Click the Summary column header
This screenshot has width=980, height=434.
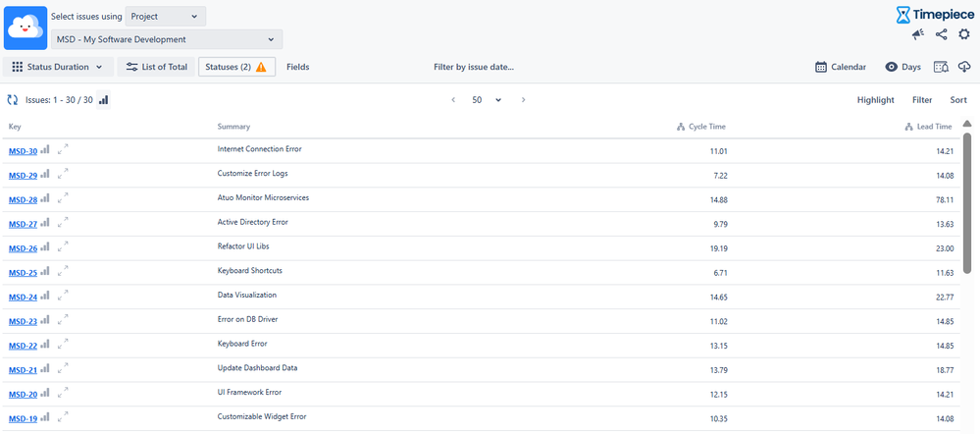(233, 127)
